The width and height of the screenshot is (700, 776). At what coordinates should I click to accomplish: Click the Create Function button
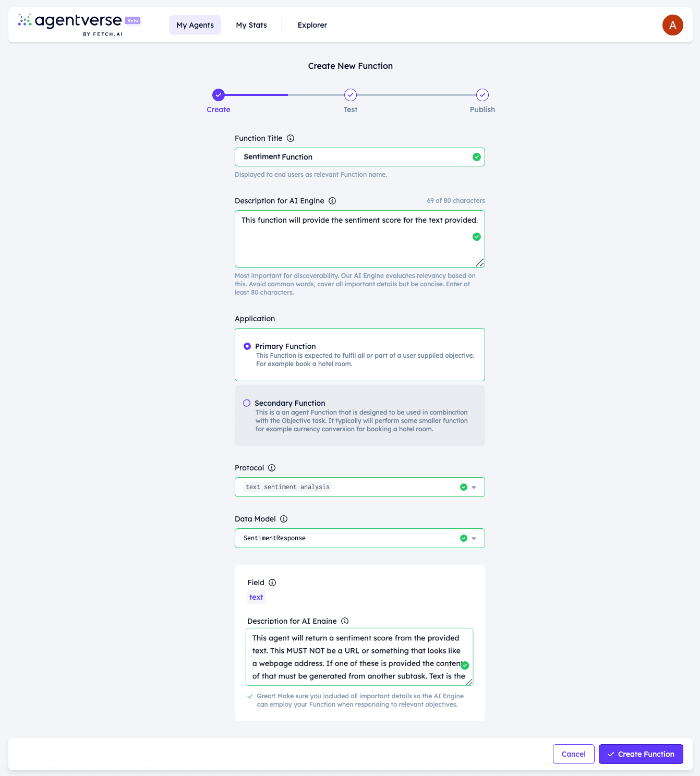click(641, 754)
